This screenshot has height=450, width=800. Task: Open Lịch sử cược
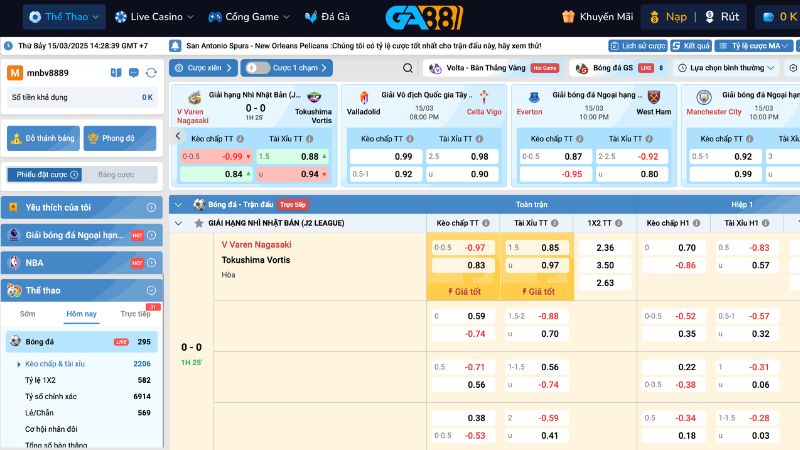pos(638,46)
